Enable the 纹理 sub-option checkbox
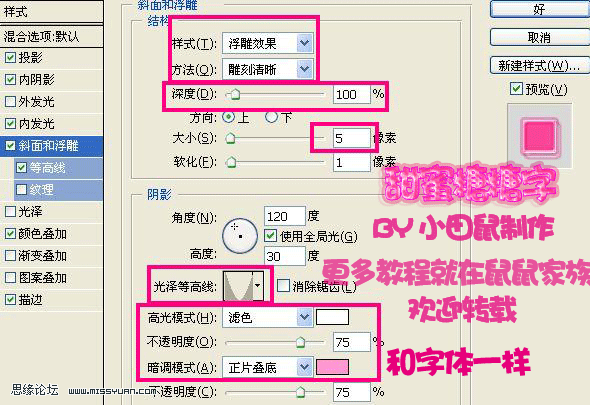The height and width of the screenshot is (405, 590). (x=21, y=189)
